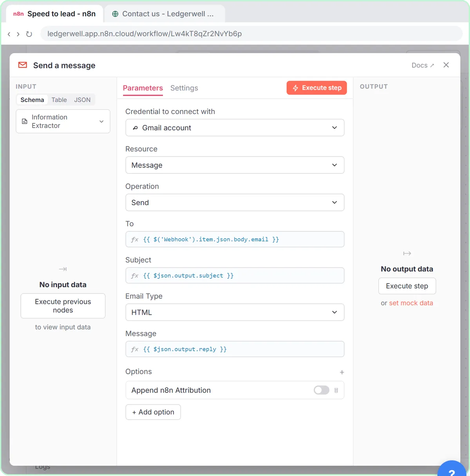The image size is (470, 476).
Task: Click the n8n favicon on first tab
Action: 18,14
